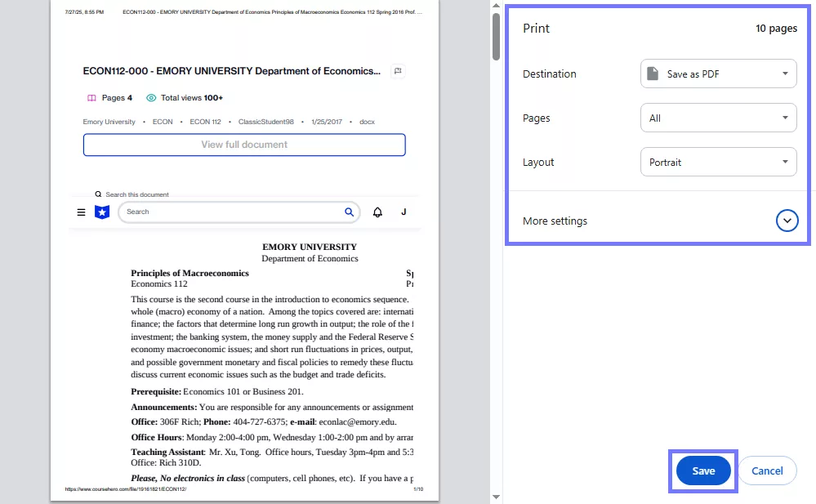Open the Pages All dropdown
The image size is (816, 504).
tap(718, 118)
